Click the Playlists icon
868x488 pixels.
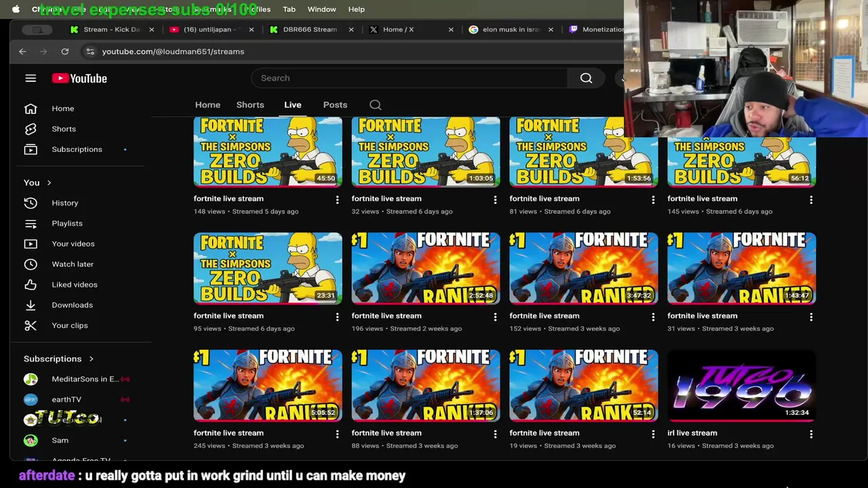tap(31, 223)
